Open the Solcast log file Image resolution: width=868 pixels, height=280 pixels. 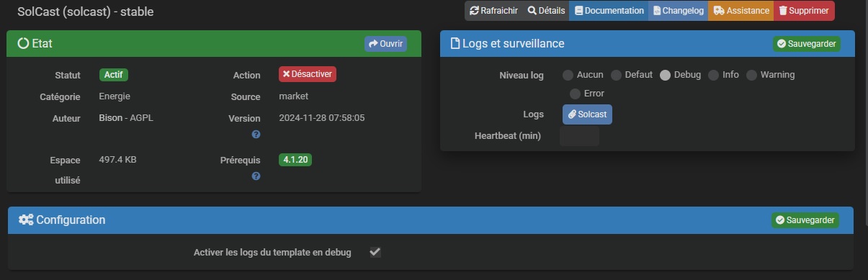(587, 114)
